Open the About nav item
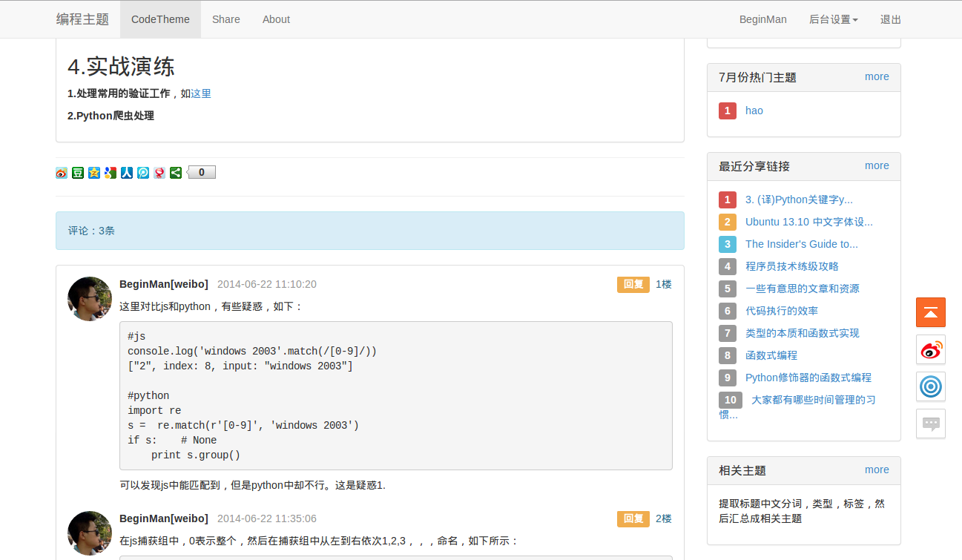The image size is (962, 560). (276, 19)
